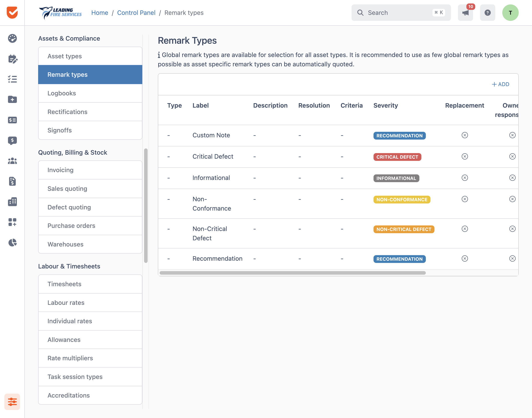Click the Label column header
Image resolution: width=532 pixels, height=418 pixels.
200,105
